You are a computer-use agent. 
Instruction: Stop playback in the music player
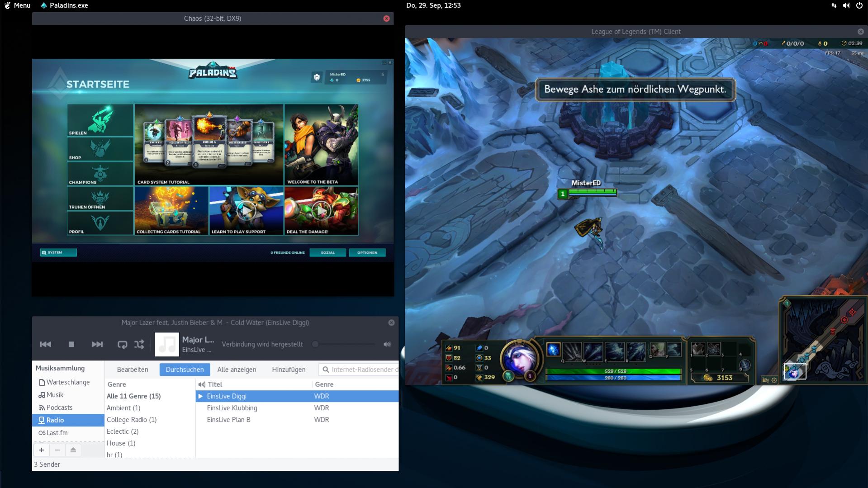click(x=71, y=344)
